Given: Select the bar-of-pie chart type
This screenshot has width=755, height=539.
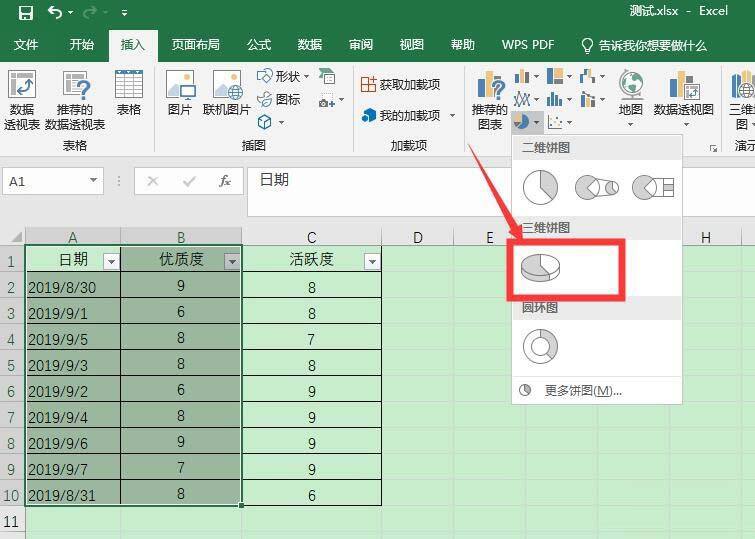Looking at the screenshot, I should [x=653, y=187].
